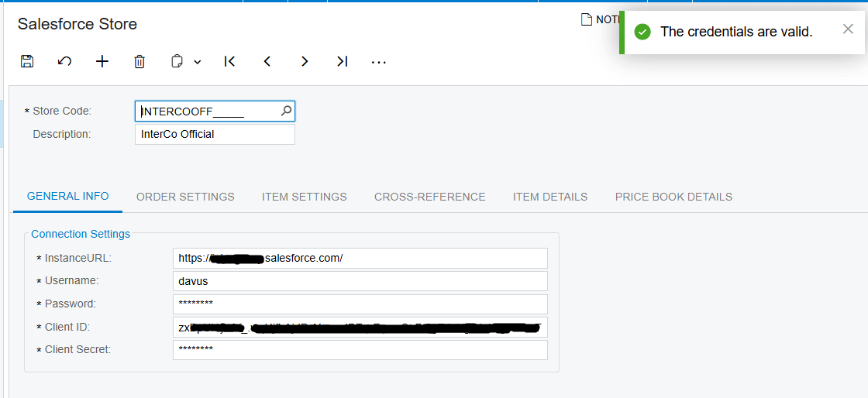Open the Item Details tab
Image resolution: width=868 pixels, height=398 pixels.
tap(550, 197)
